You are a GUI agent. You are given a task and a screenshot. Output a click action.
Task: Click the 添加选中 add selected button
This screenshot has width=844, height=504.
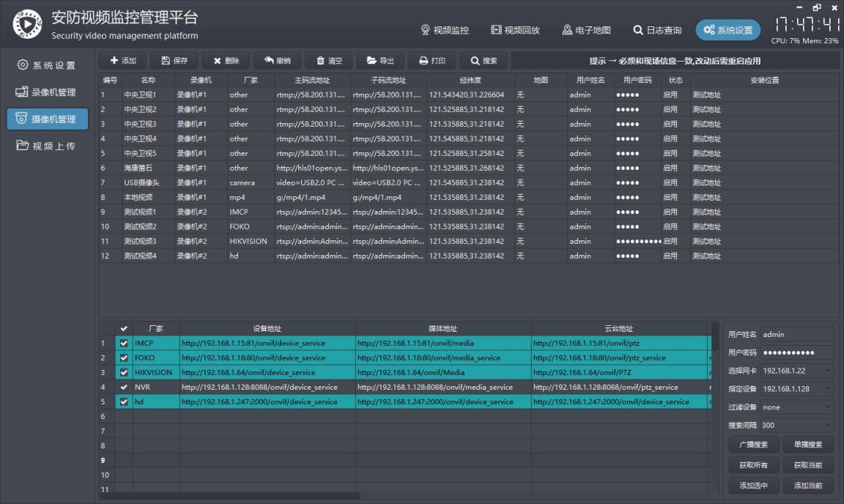click(753, 486)
